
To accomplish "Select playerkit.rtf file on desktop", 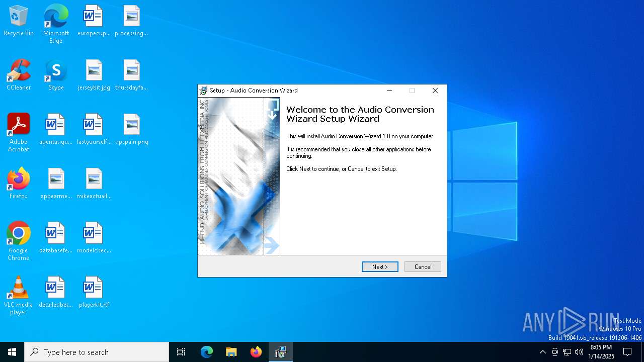I will tap(94, 293).
